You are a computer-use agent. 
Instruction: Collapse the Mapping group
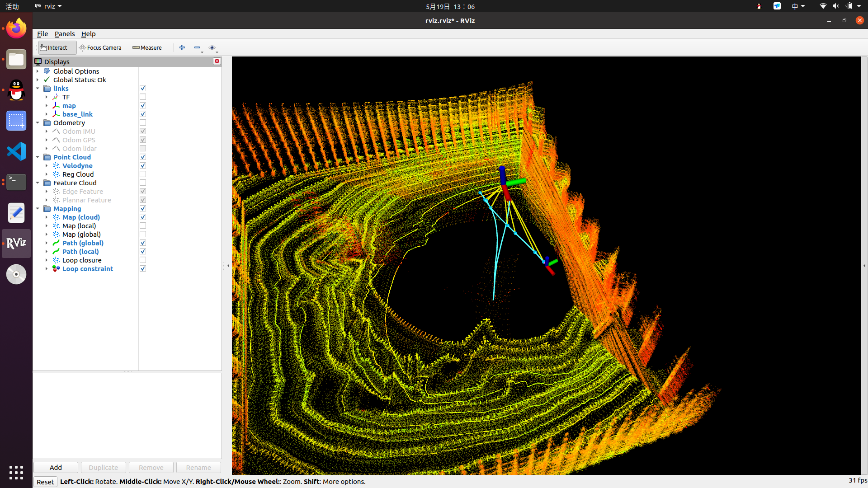[x=38, y=209]
